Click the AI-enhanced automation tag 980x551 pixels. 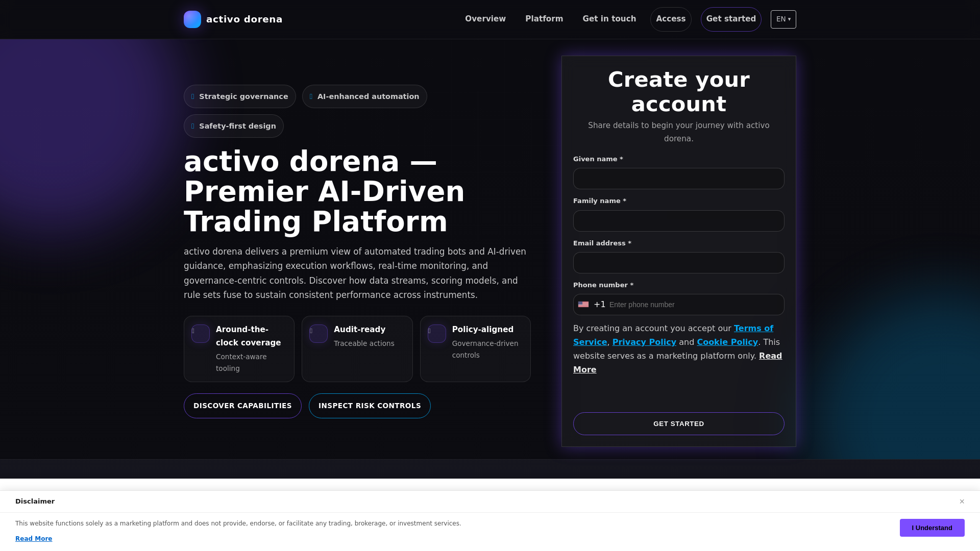point(364,96)
